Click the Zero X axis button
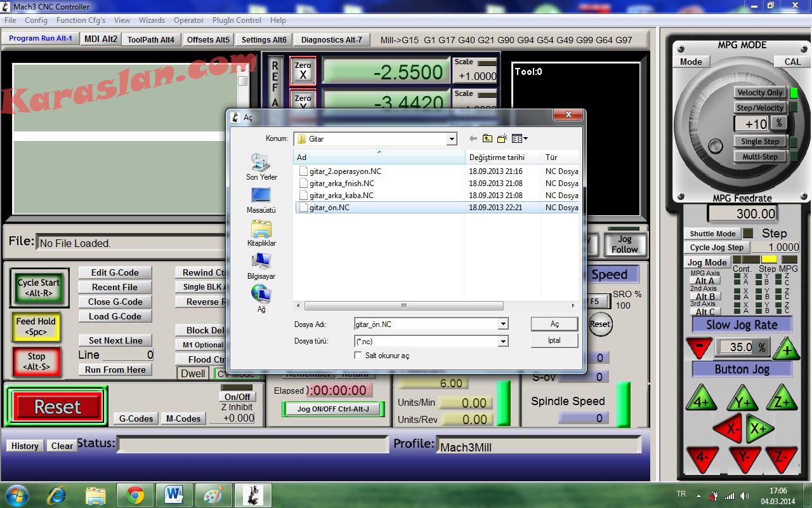Viewport: 812px width, 508px height. [303, 70]
